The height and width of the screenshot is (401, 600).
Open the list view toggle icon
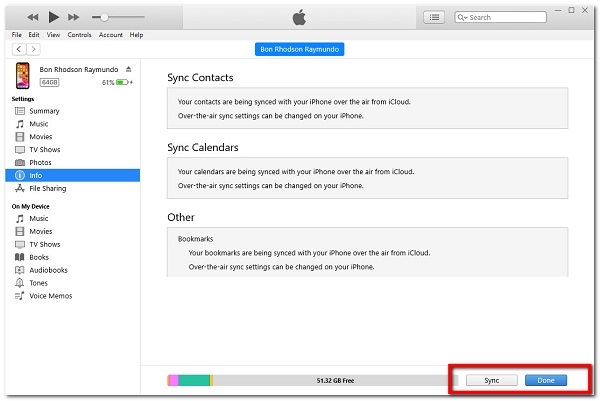click(434, 17)
